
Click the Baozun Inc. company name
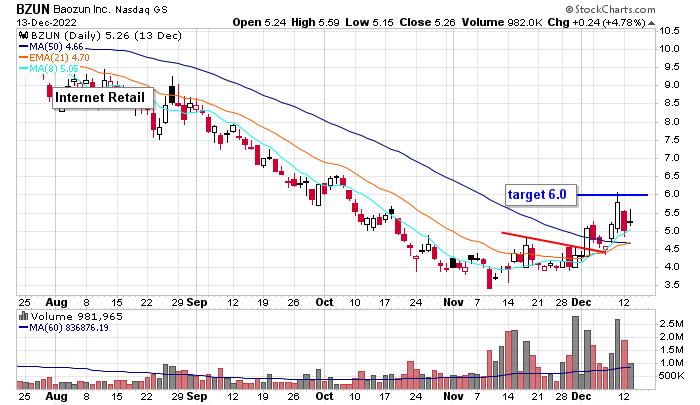pyautogui.click(x=81, y=9)
